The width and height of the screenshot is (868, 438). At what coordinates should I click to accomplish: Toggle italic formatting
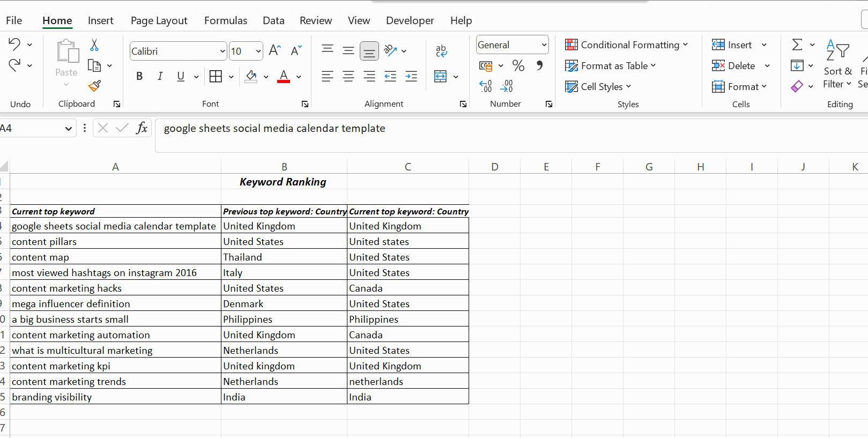[160, 77]
